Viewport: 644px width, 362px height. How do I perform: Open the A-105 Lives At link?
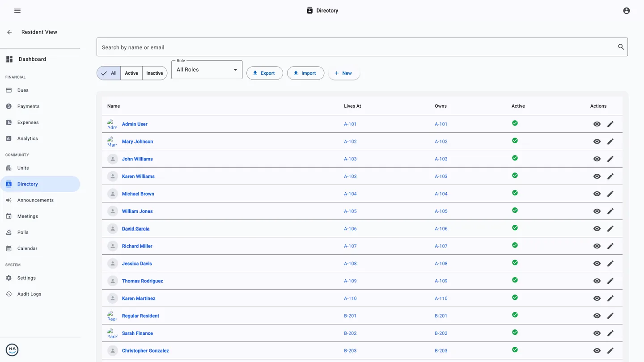[350, 211]
